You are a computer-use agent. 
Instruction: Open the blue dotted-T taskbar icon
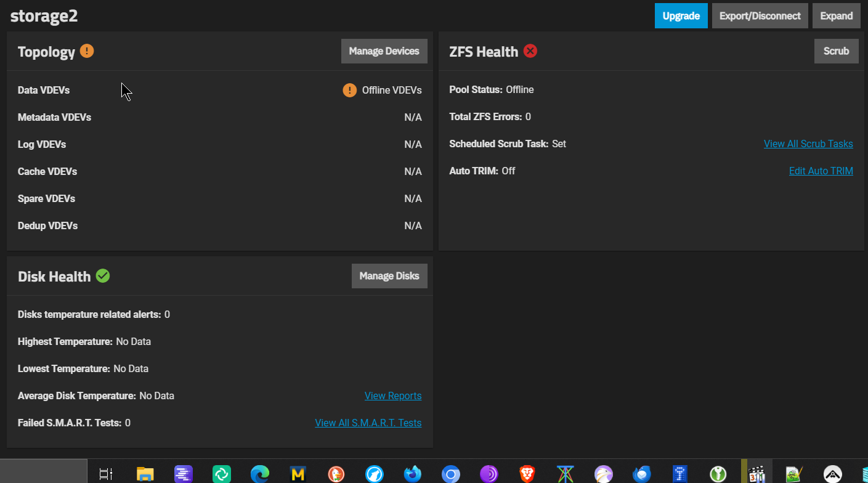point(680,474)
